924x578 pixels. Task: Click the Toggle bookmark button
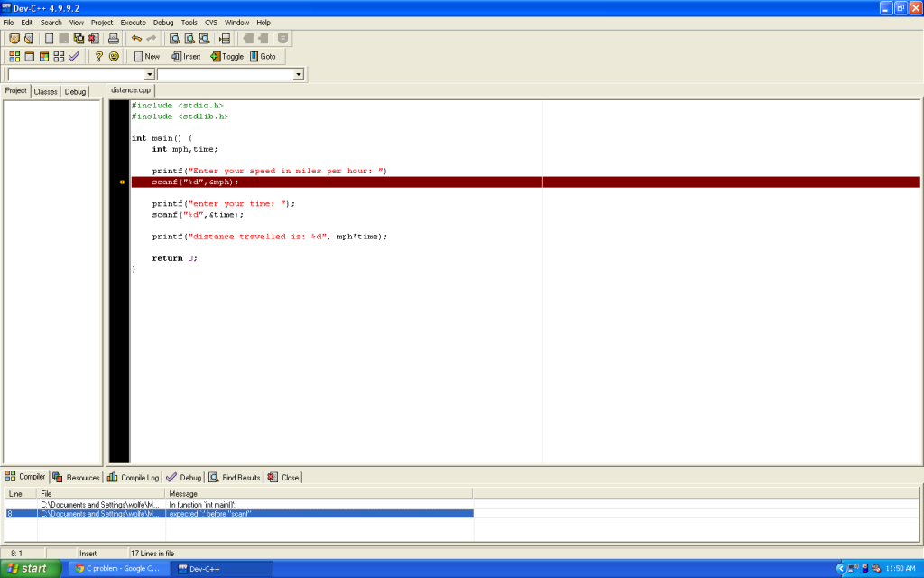(x=226, y=56)
